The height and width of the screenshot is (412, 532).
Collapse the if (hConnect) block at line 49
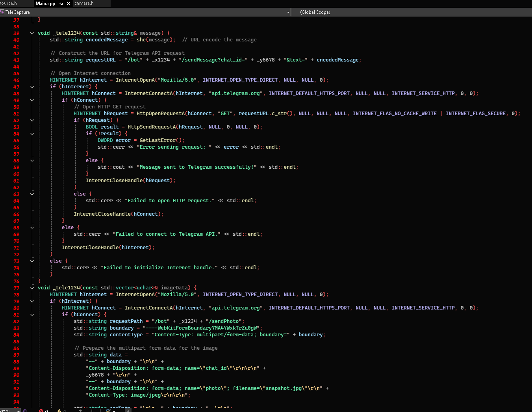pos(32,100)
